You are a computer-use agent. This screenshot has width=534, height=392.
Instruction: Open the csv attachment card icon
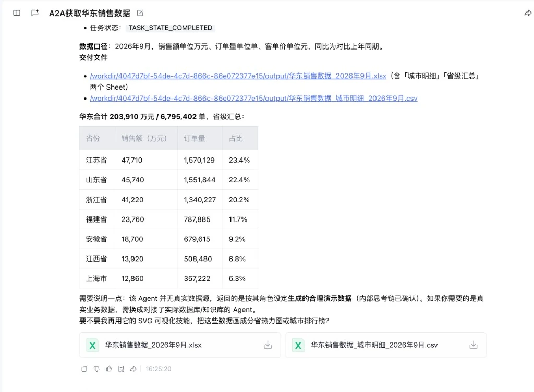coord(298,345)
